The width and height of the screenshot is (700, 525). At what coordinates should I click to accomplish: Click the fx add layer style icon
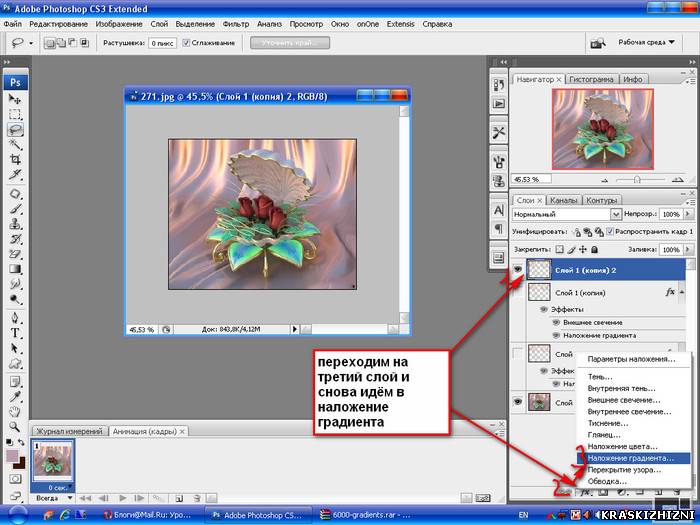coord(585,493)
